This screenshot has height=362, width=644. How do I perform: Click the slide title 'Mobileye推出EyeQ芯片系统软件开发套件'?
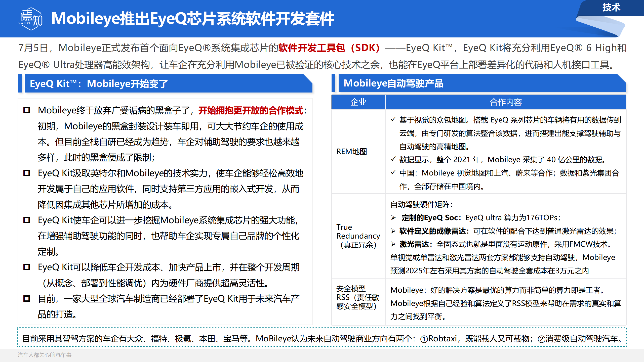(x=193, y=19)
